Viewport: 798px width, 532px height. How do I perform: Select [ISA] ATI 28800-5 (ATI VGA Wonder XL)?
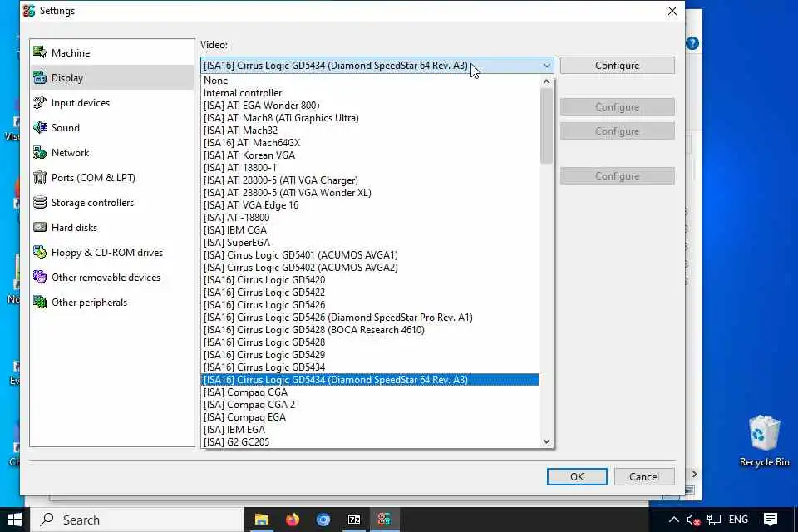point(370,193)
